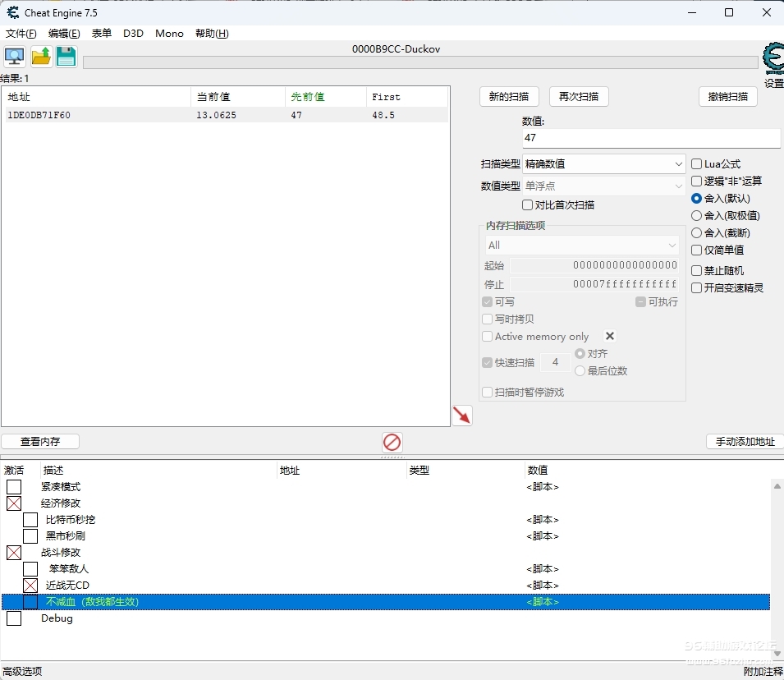Open the memory viewer with 查看内存
Viewport: 784px width, 680px height.
point(40,441)
